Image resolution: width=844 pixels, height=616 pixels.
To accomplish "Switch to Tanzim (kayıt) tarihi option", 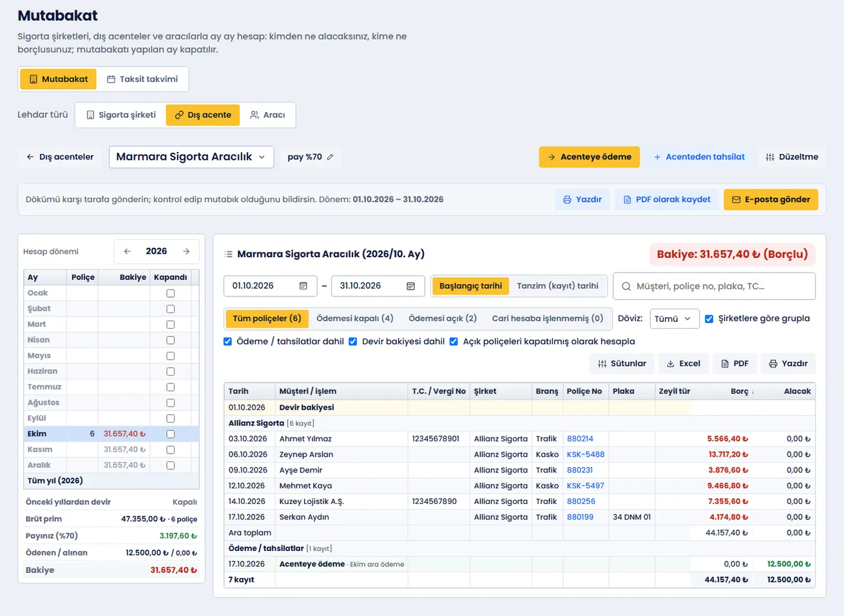I will click(557, 286).
